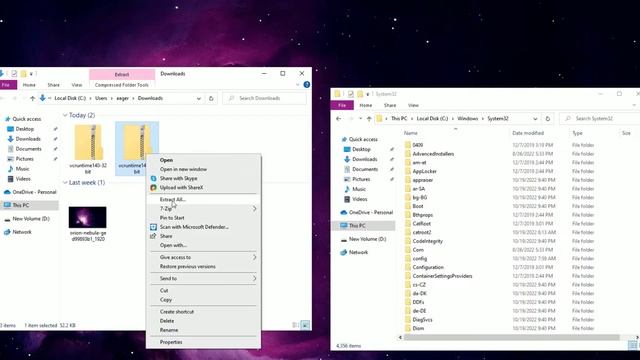
Task: Select Compressed Folder Tools tab
Action: [x=122, y=85]
